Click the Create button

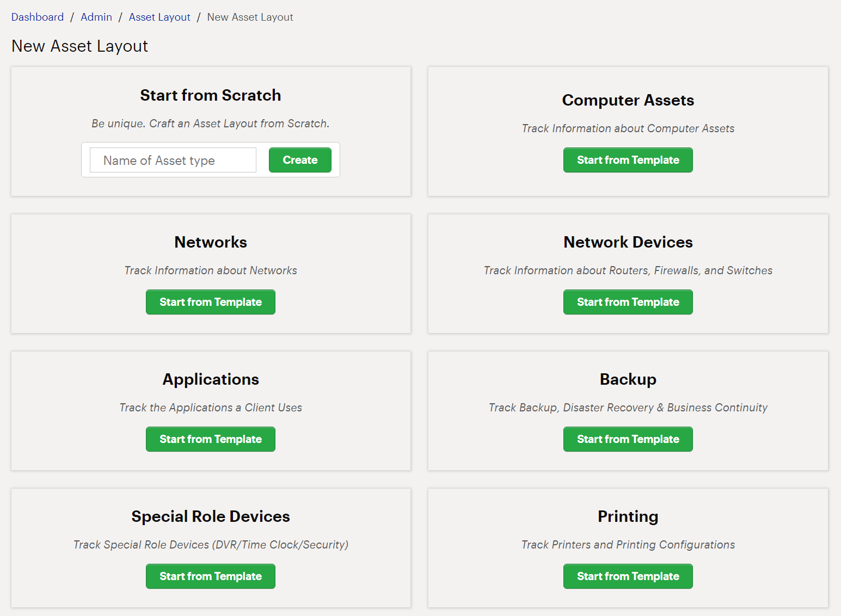300,160
